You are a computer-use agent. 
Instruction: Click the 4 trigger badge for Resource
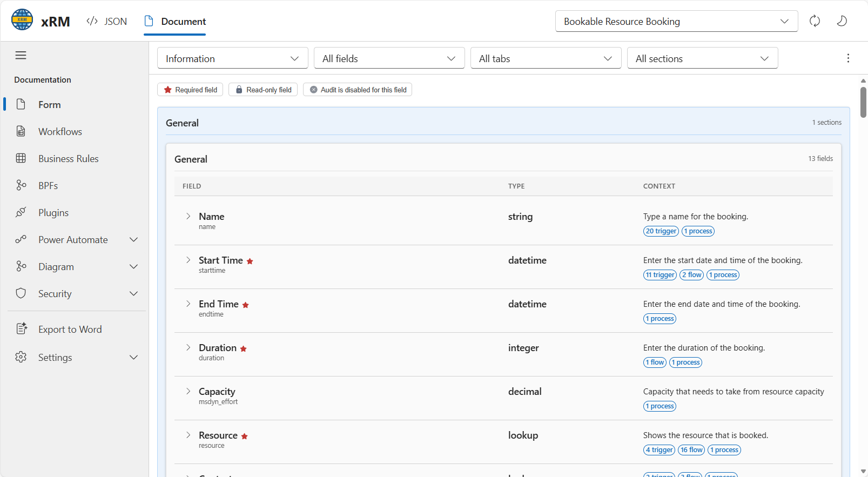tap(660, 450)
